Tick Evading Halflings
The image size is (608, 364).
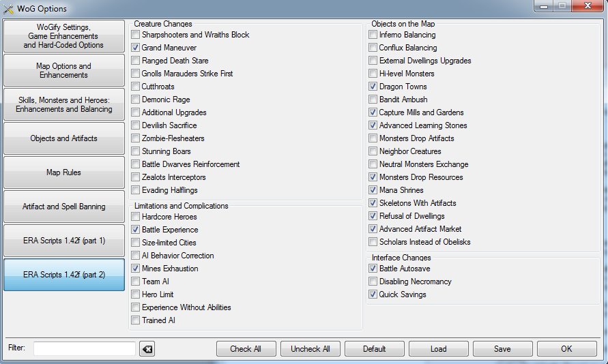(x=135, y=190)
